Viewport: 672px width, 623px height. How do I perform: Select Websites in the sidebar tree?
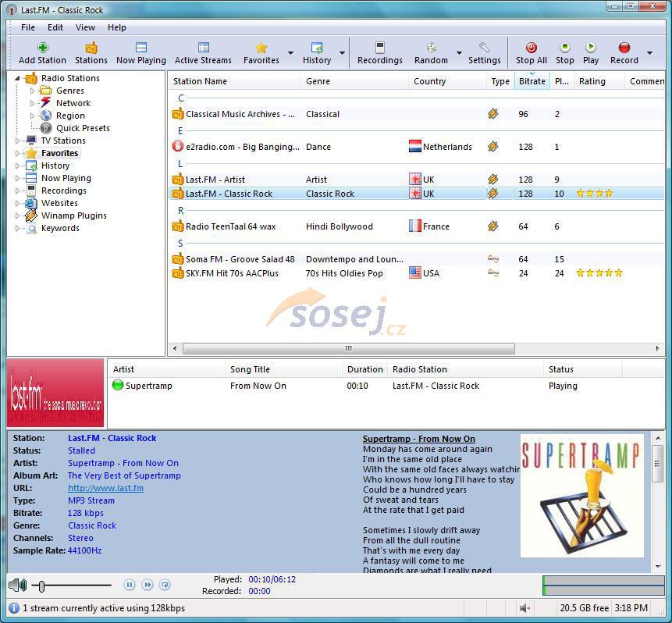(59, 203)
